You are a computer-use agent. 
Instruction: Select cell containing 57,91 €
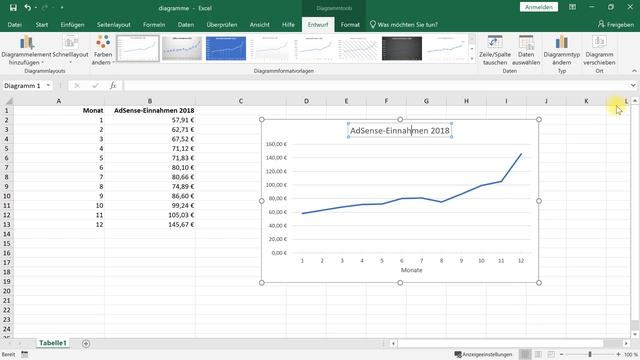coord(150,120)
